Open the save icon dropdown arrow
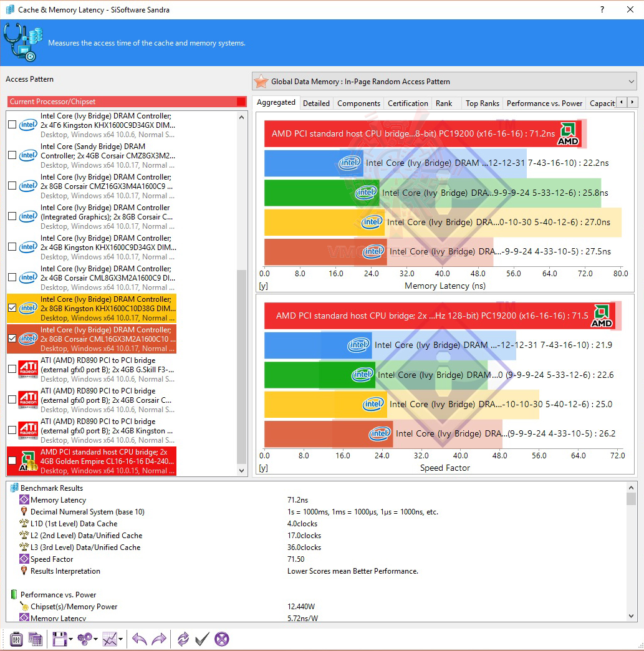644x651 pixels. [x=70, y=639]
